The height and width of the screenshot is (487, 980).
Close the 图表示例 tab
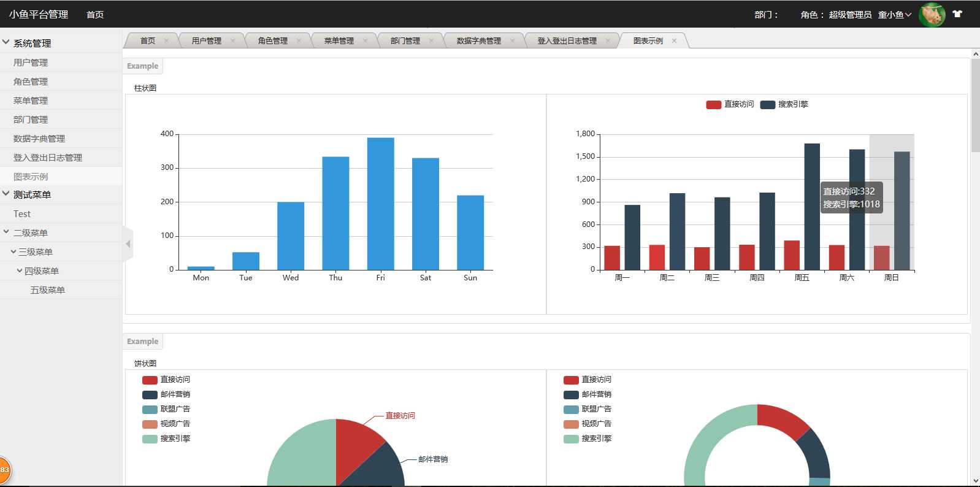pyautogui.click(x=674, y=41)
